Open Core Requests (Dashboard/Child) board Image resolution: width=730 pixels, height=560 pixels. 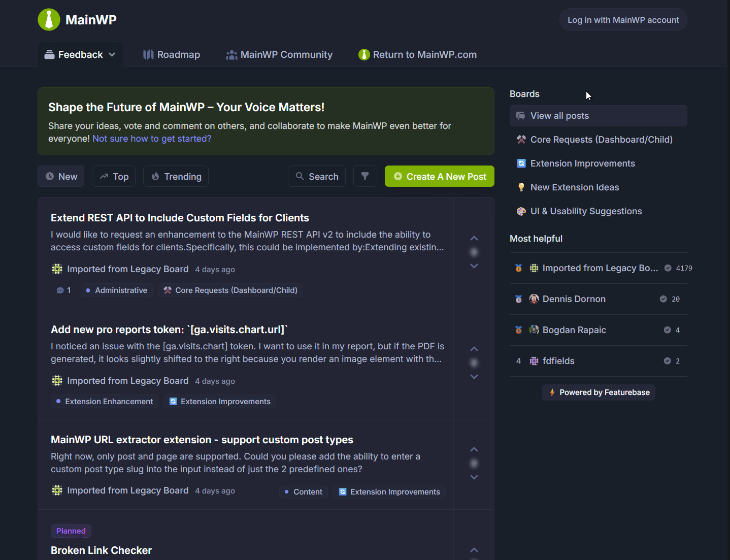(599, 140)
